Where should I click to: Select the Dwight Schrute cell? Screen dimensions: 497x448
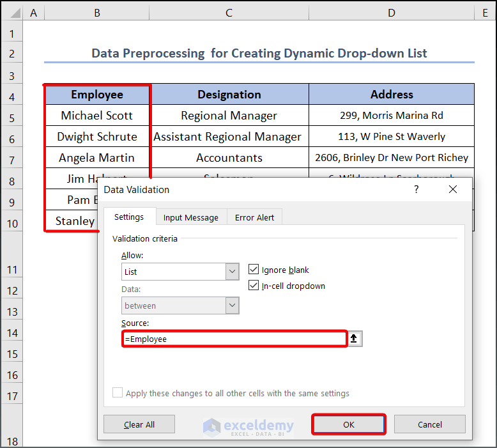[x=97, y=137]
